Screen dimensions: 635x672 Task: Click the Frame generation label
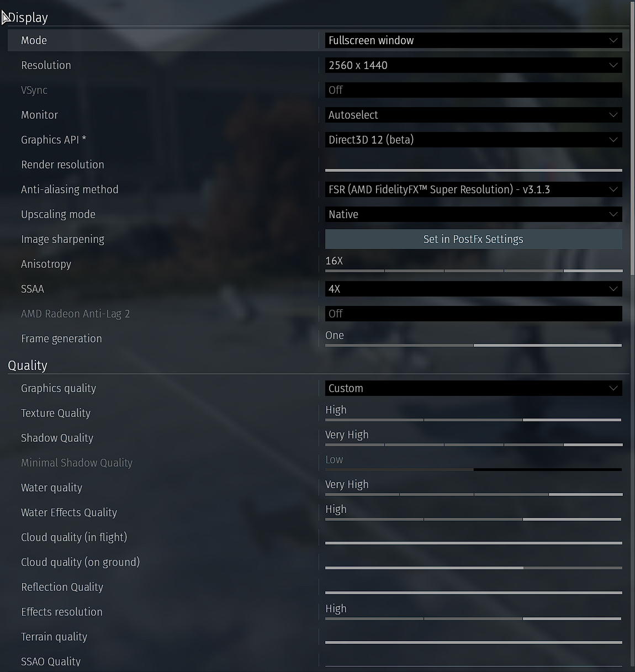point(61,338)
